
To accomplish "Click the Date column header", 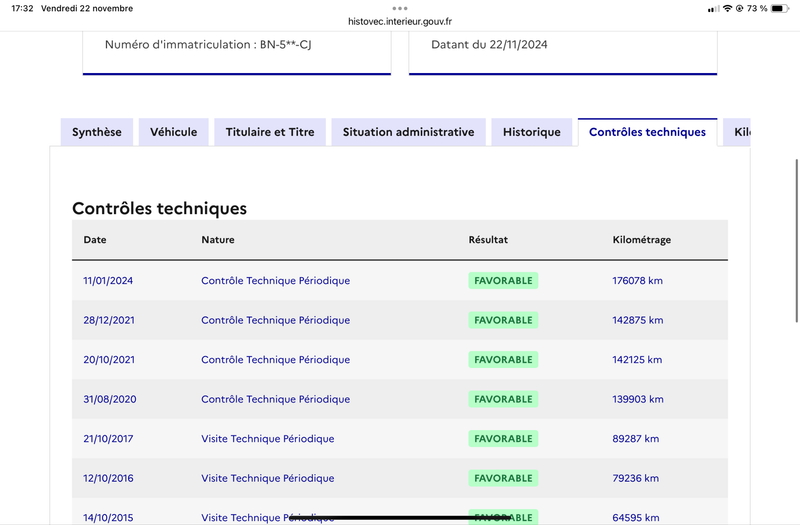I will coord(95,240).
